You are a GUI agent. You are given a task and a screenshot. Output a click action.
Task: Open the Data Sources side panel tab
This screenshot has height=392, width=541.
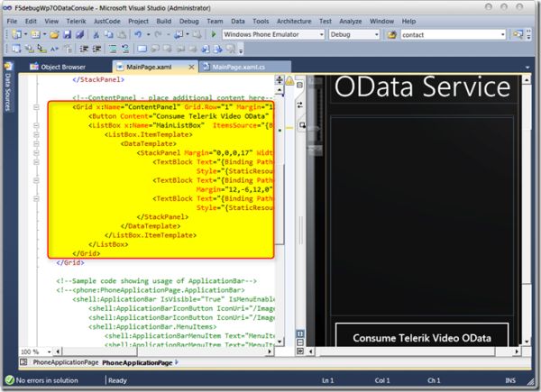pyautogui.click(x=8, y=87)
